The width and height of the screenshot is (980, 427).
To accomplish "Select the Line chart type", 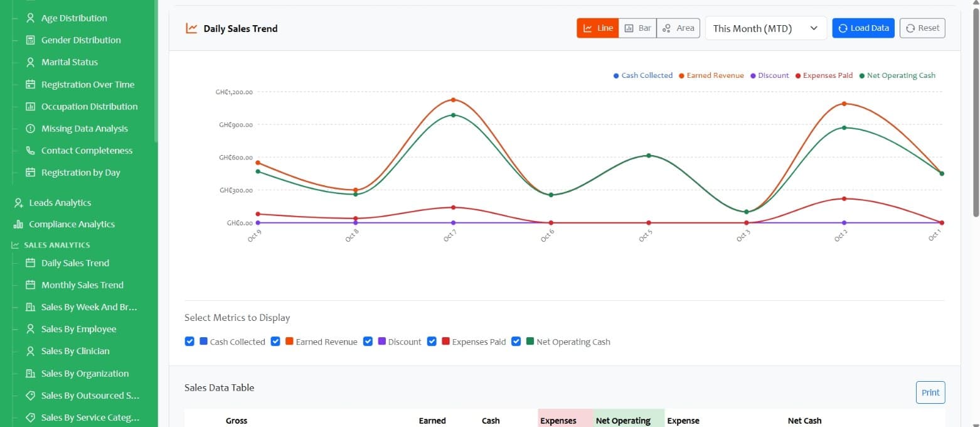I will click(598, 28).
